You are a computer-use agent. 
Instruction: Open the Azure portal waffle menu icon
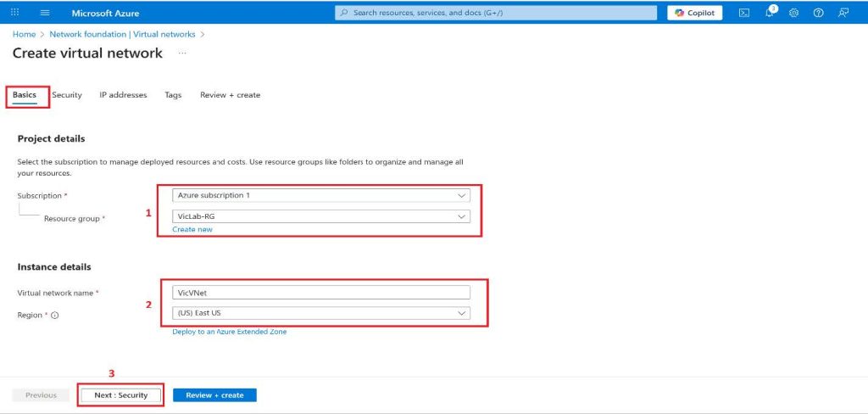pos(14,13)
